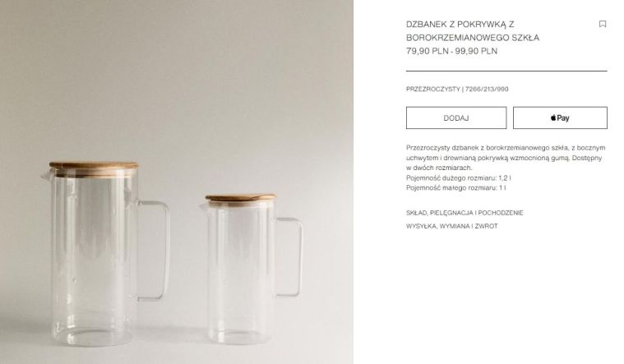The width and height of the screenshot is (624, 364).
Task: Click the line Pojemność dużego rozmiaru: 1,2 l
Action: (459, 177)
